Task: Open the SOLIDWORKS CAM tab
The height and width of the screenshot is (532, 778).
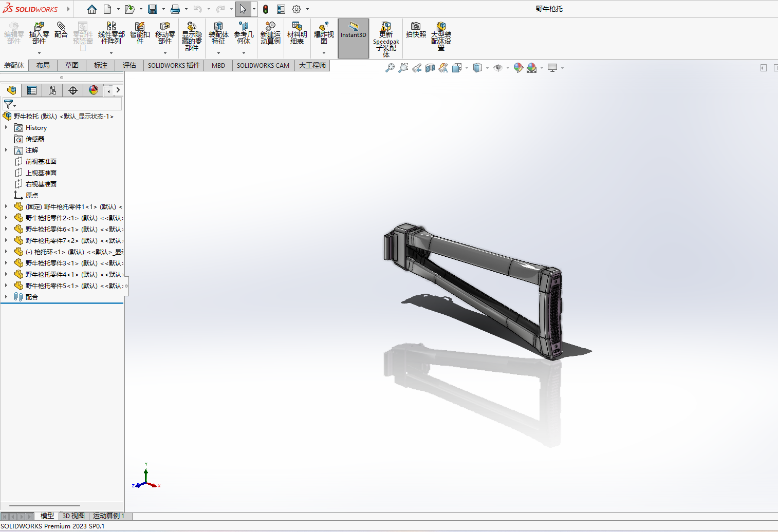Action: (263, 65)
